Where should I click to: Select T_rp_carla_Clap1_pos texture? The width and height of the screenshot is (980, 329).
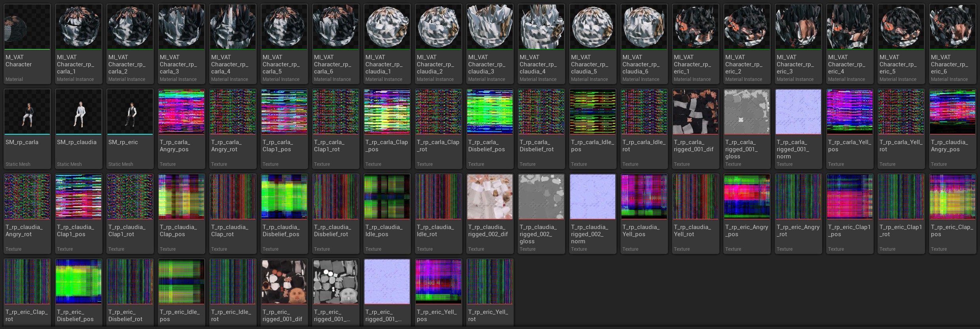pyautogui.click(x=284, y=129)
